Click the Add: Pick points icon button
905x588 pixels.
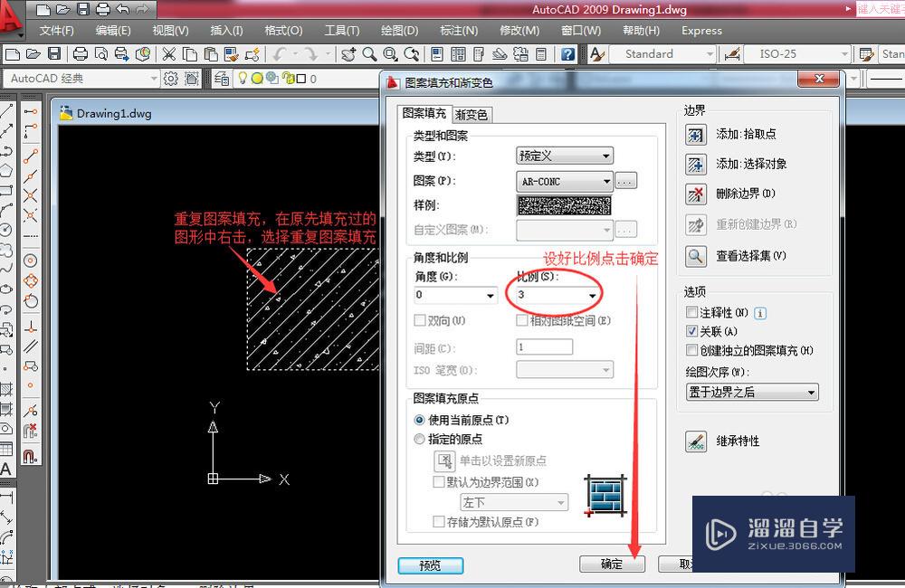click(x=695, y=135)
